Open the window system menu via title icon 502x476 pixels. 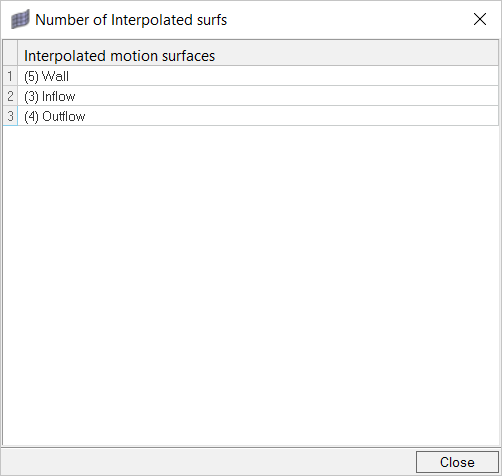(x=20, y=19)
